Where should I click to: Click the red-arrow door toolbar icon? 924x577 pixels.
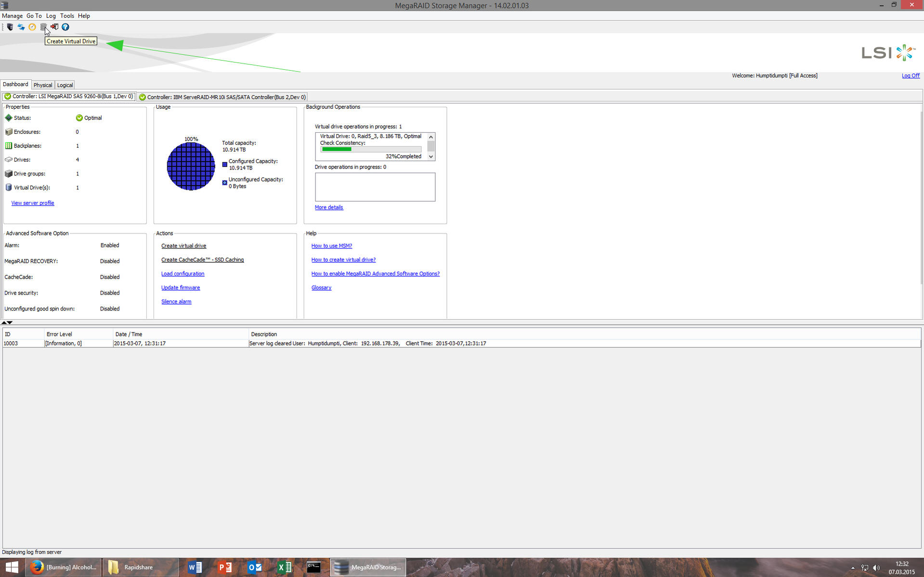click(x=54, y=27)
